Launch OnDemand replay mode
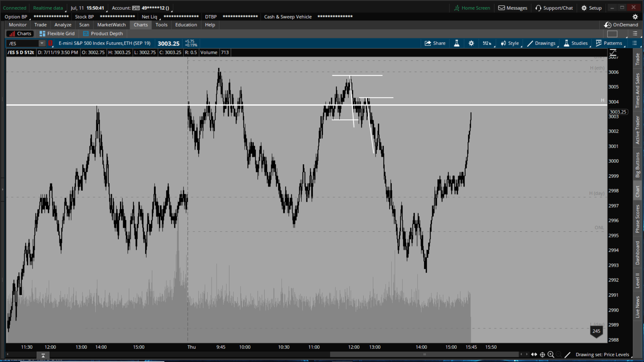The image size is (644, 362). [x=621, y=25]
